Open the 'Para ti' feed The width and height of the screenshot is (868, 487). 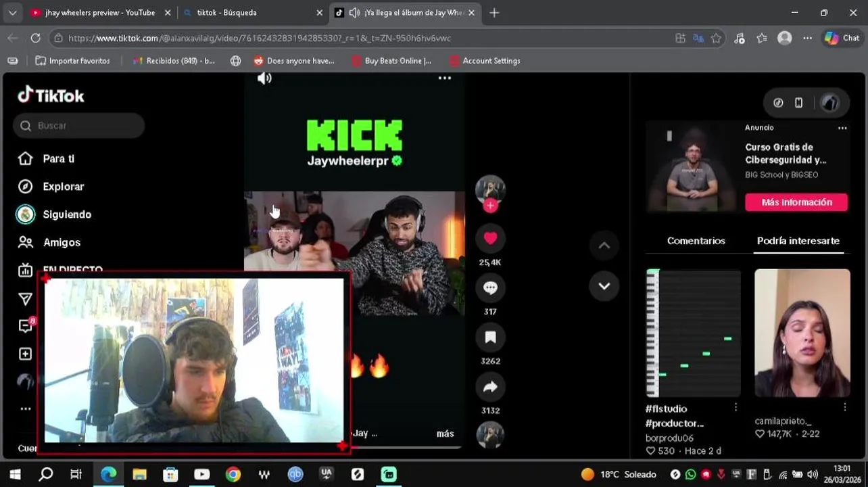click(58, 159)
